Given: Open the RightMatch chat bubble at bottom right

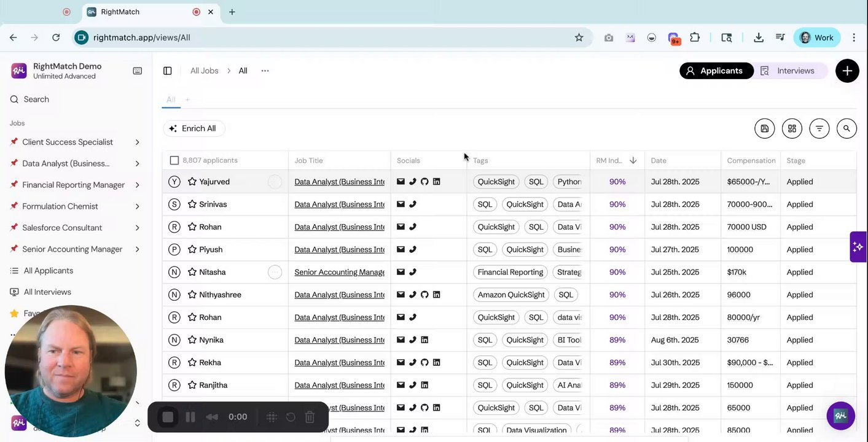Looking at the screenshot, I should point(841,416).
